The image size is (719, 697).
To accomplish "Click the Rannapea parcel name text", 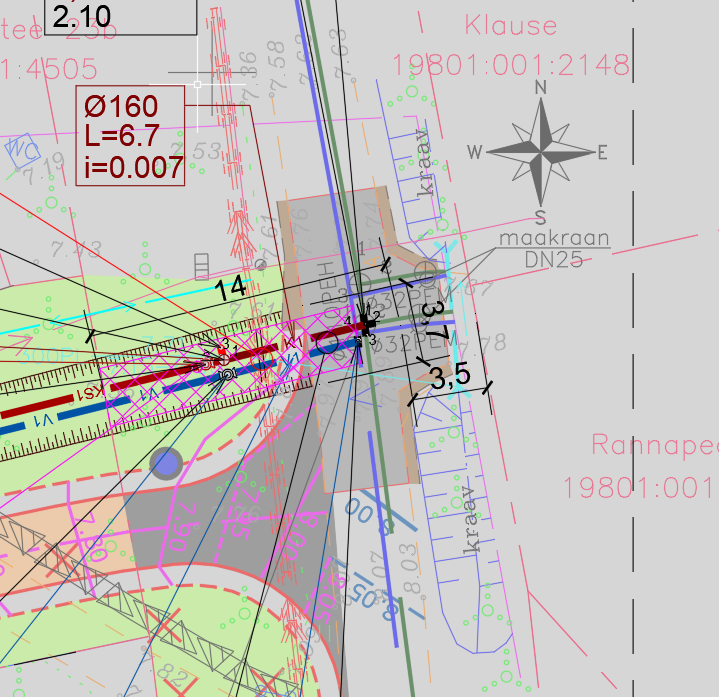I will pyautogui.click(x=654, y=444).
